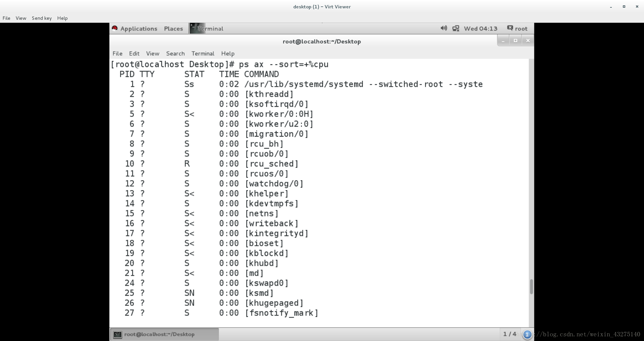Screen dimensions: 644x341
Task: Open the Applications menu in GNOME panel
Action: (139, 28)
